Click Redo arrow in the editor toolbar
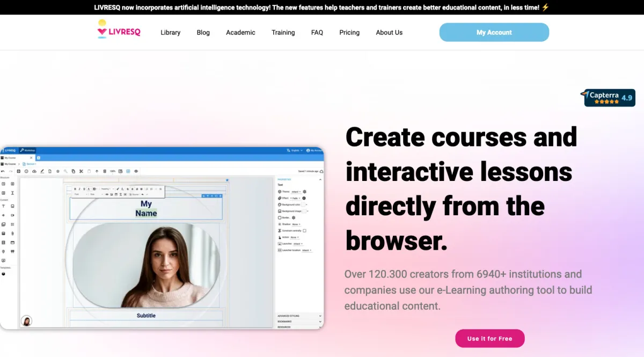This screenshot has width=644, height=357. (11, 171)
